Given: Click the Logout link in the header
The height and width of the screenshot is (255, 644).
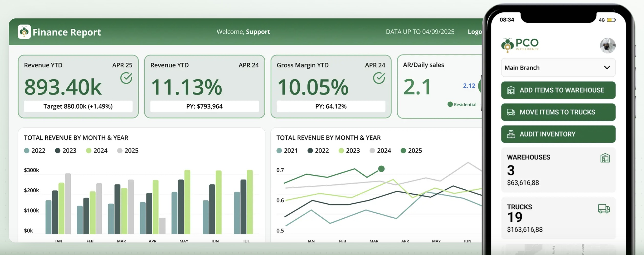Looking at the screenshot, I should 475,32.
